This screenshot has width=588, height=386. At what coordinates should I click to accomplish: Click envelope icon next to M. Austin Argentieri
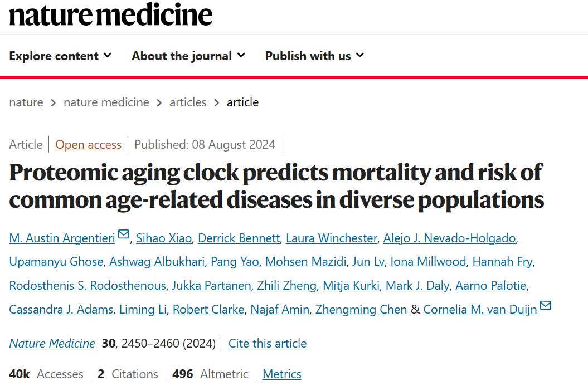(124, 235)
